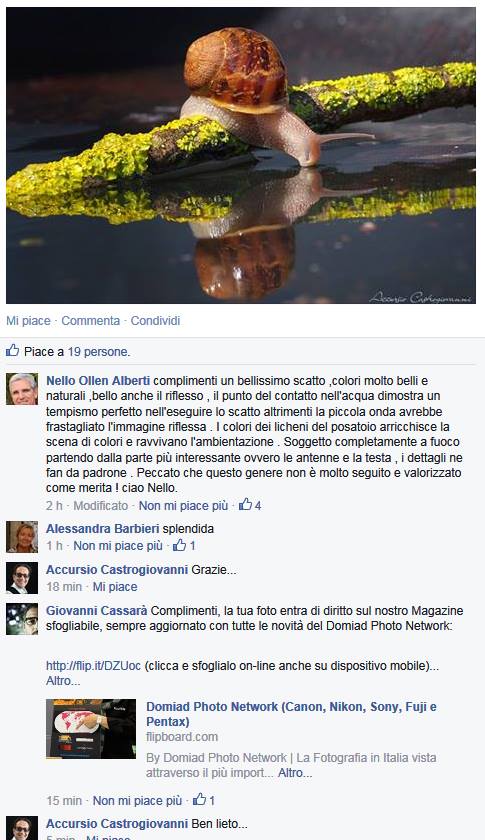This screenshot has width=485, height=840.
Task: Click the 4 likes thumbs-up on Nello's comment
Action: (x=245, y=504)
